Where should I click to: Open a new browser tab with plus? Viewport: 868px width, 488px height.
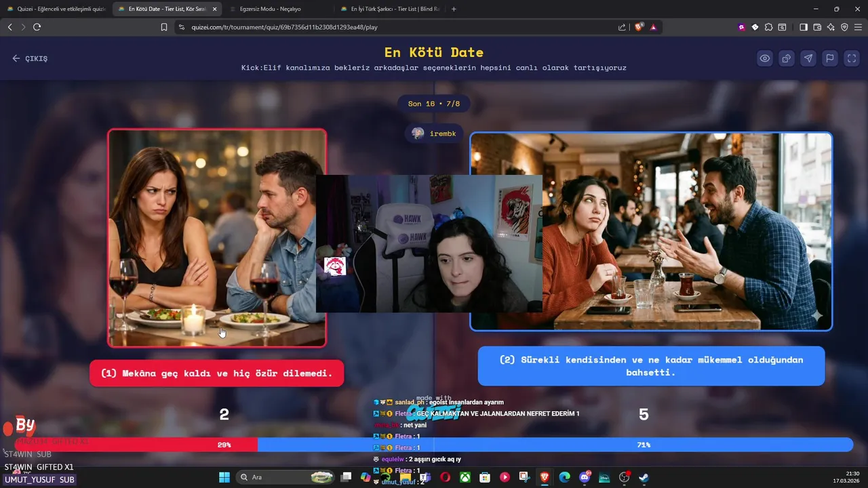tap(454, 9)
